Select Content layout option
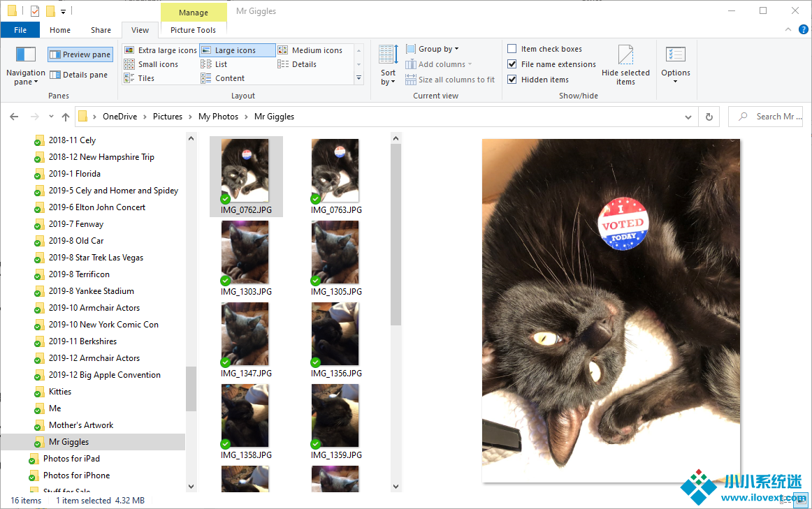The image size is (812, 509). tap(223, 78)
